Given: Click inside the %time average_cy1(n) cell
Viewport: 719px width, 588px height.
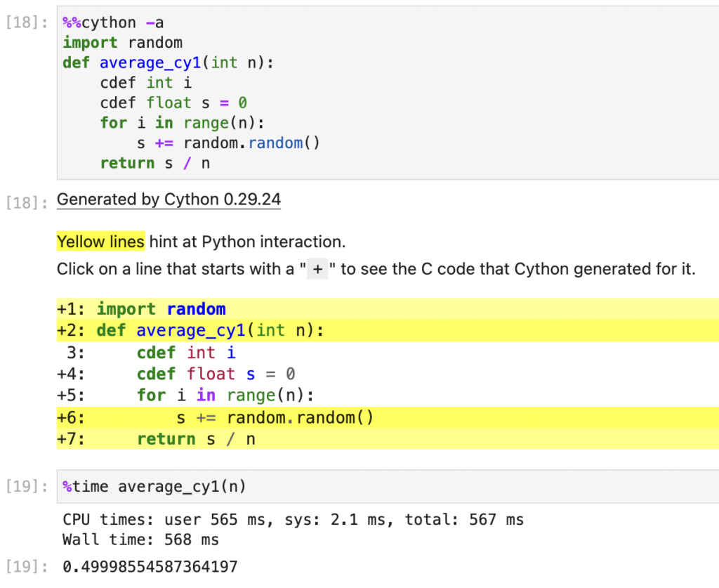Looking at the screenshot, I should point(388,487).
